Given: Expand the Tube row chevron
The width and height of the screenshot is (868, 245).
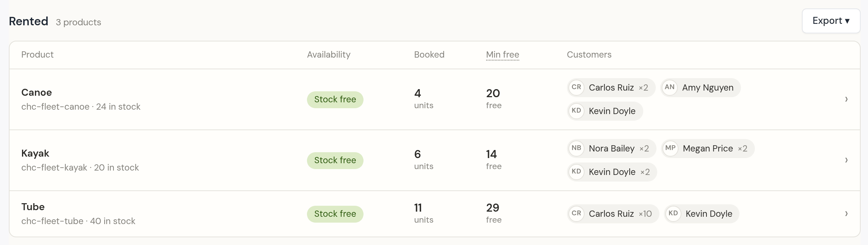Looking at the screenshot, I should 846,213.
